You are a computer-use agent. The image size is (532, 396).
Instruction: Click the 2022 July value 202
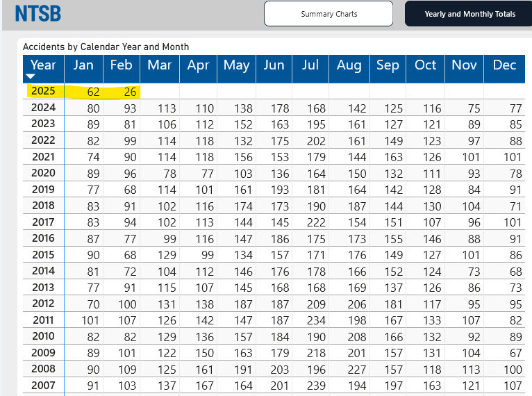coord(316,141)
